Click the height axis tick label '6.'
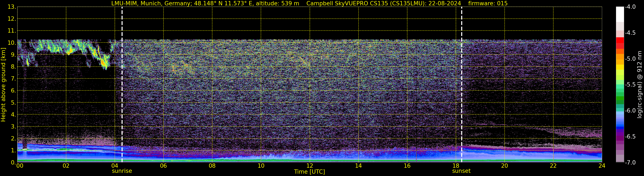Screen dimensions: 644x176 pyautogui.click(x=13, y=91)
